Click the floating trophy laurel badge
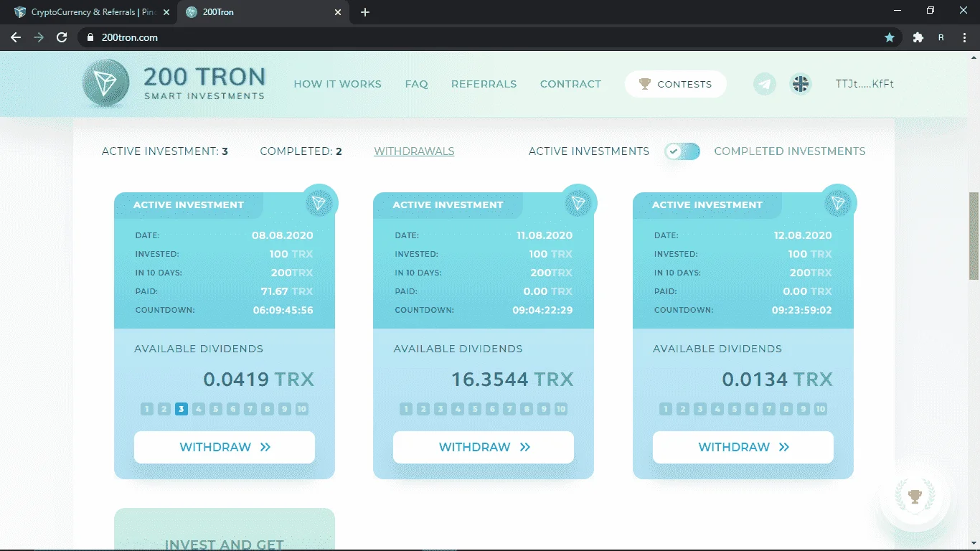This screenshot has width=980, height=551. coord(915,496)
